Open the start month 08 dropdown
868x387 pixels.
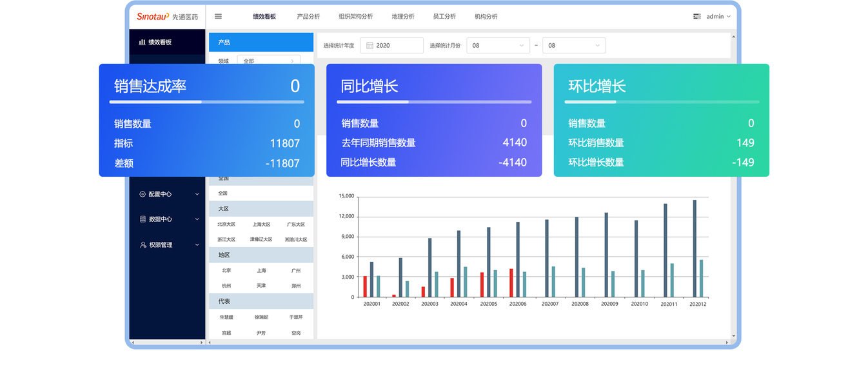(x=498, y=46)
